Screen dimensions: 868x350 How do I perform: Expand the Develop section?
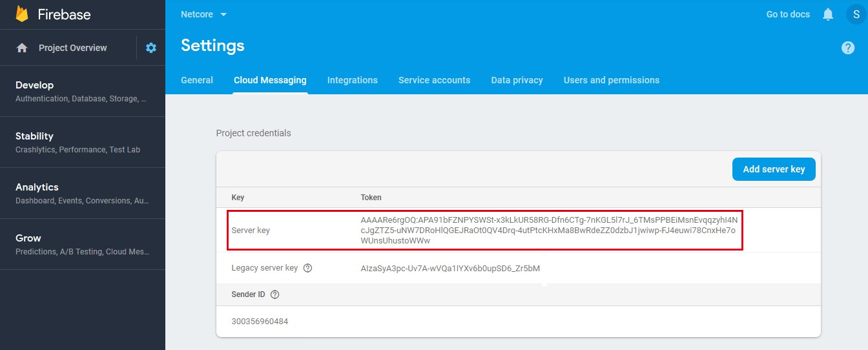(83, 91)
